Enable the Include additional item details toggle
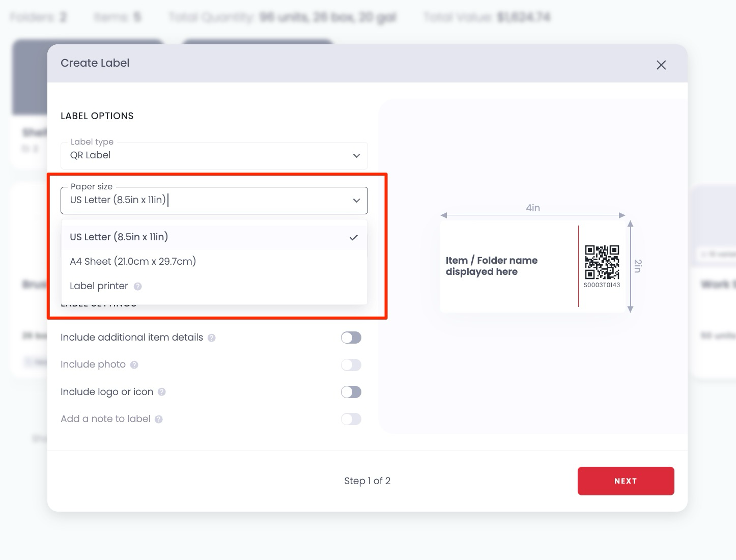The image size is (736, 560). tap(351, 338)
